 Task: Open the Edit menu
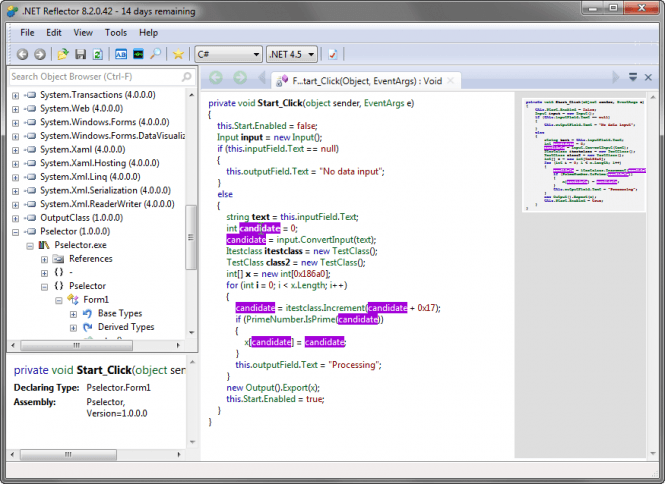(x=54, y=33)
